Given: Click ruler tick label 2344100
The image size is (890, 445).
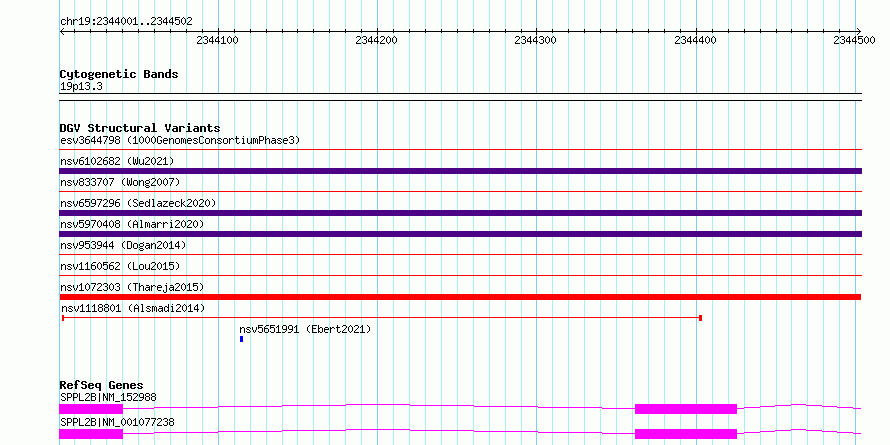Looking at the screenshot, I should pos(217,40).
